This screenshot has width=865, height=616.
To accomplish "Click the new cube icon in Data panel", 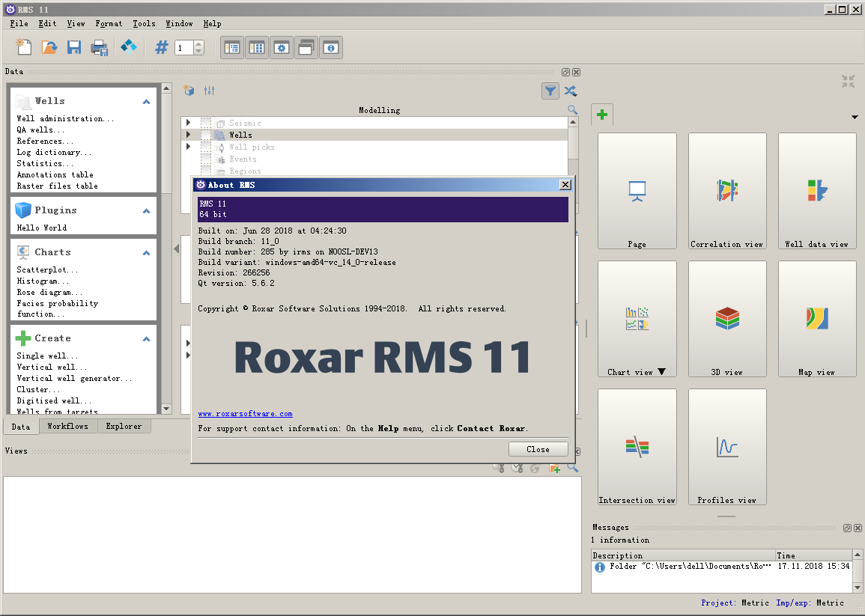I will pos(189,91).
